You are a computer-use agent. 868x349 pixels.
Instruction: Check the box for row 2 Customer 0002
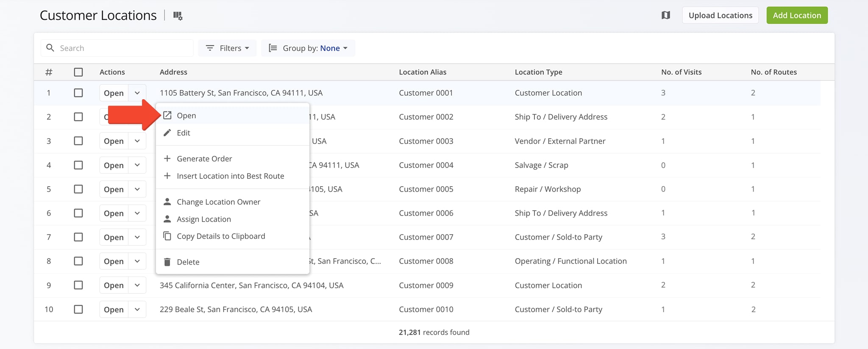click(x=78, y=117)
